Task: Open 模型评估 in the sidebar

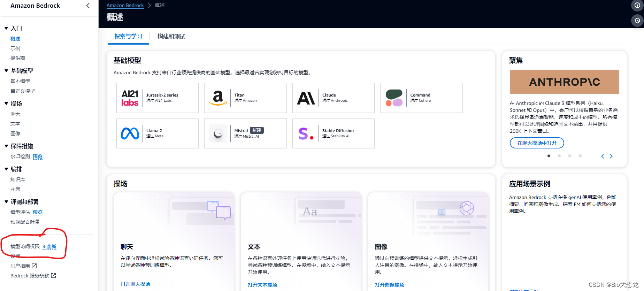Action: [x=20, y=212]
